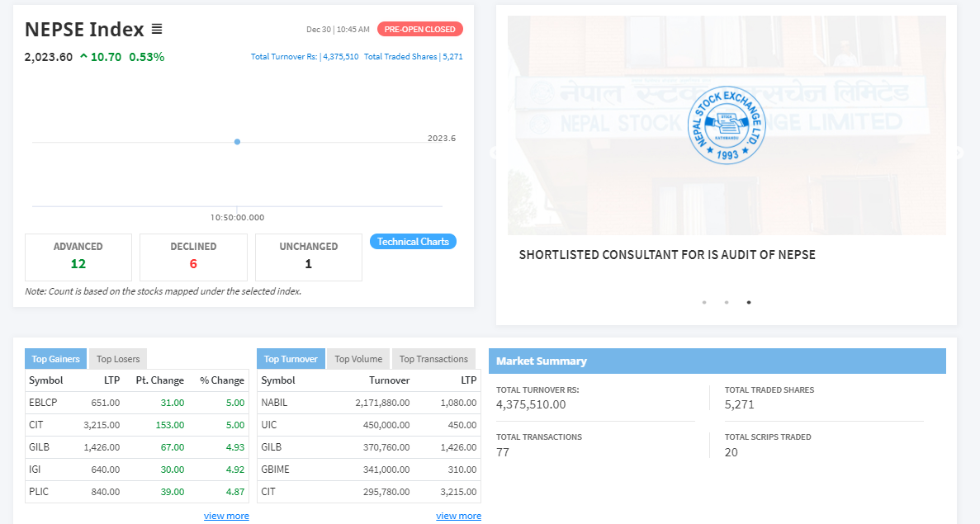Click the GILB symbol in Top Turnover

point(272,447)
